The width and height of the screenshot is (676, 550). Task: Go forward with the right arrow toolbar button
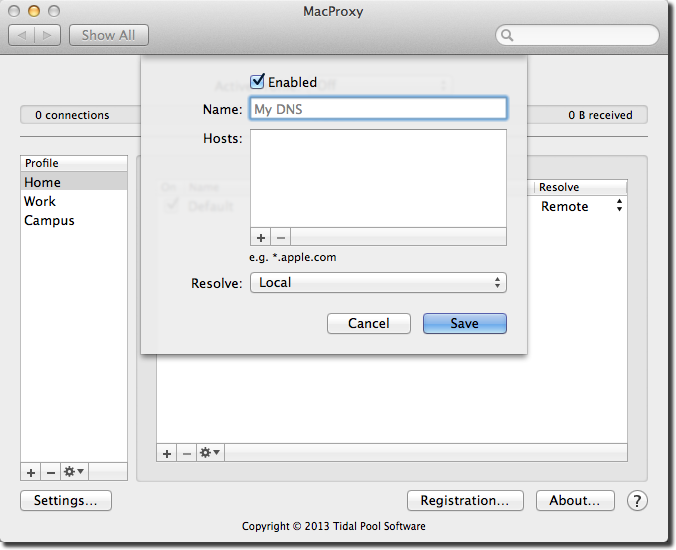click(x=47, y=35)
